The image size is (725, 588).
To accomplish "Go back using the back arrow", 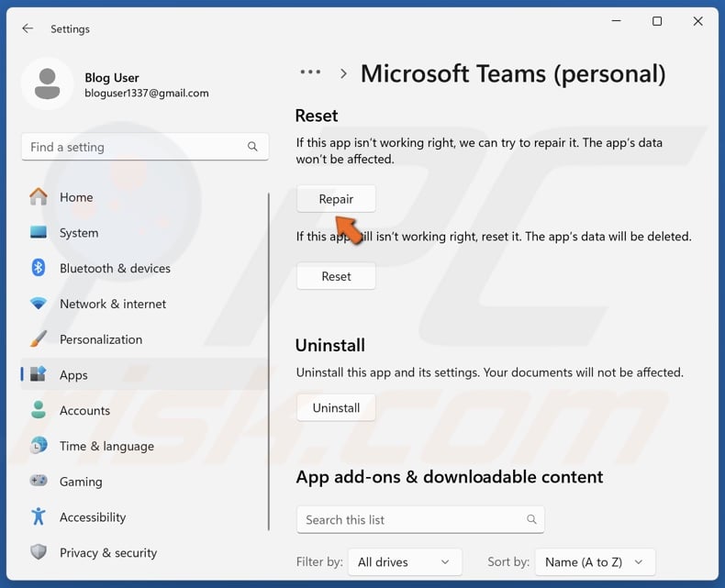I will pyautogui.click(x=28, y=28).
